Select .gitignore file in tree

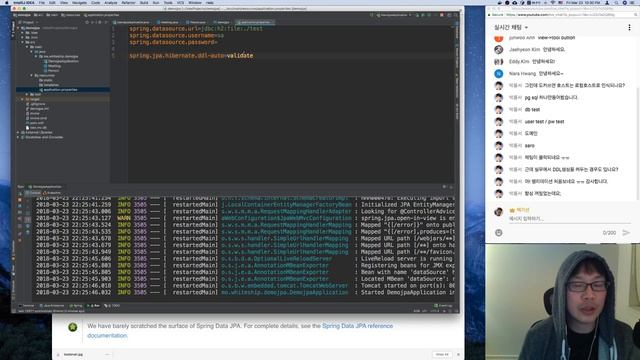coord(36,104)
